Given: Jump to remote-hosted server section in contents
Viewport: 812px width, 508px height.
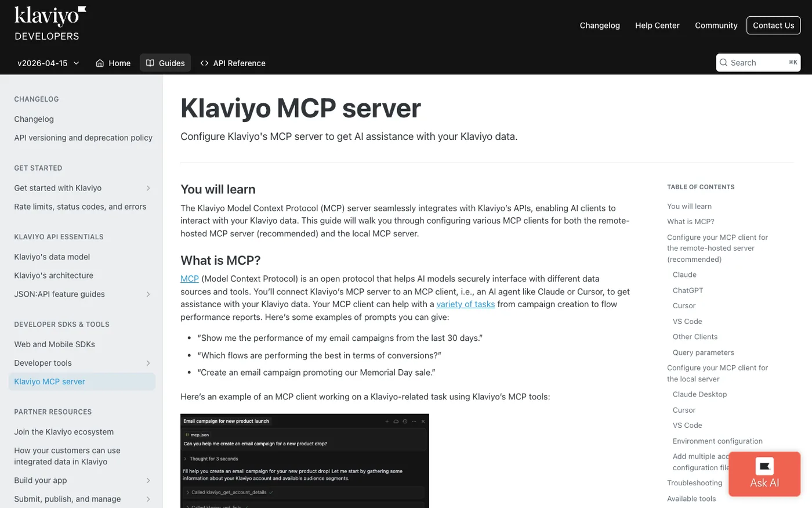Looking at the screenshot, I should (717, 248).
